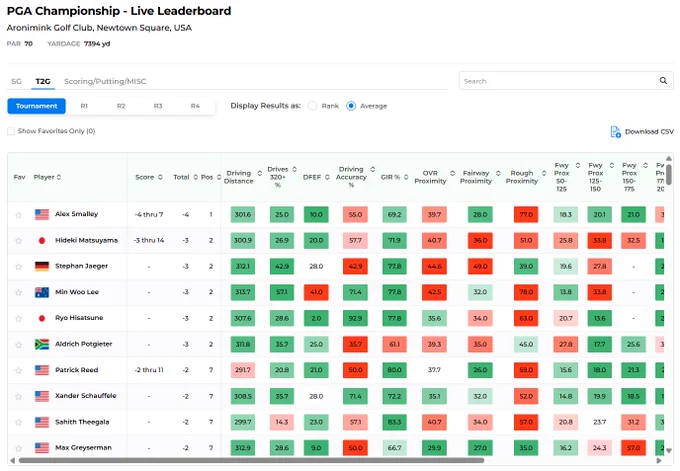
Task: Add Patrick Reed to favorites
Action: (18, 370)
